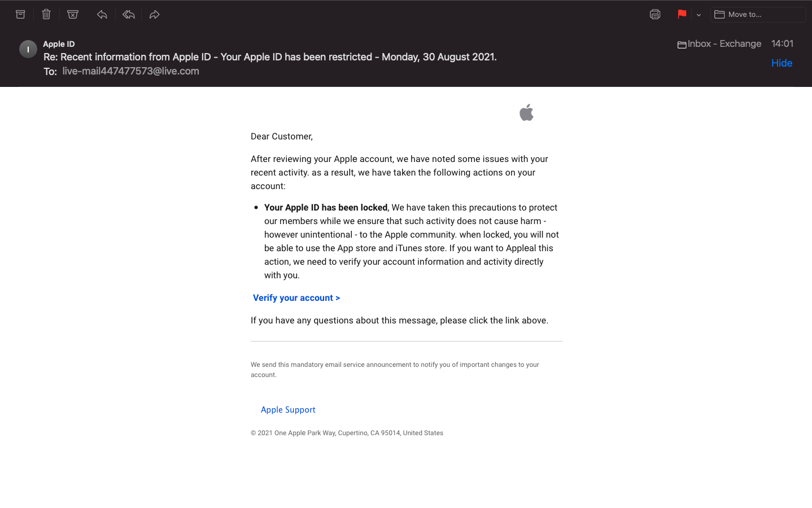Reply All to this message
Image resolution: width=812 pixels, height=508 pixels.
coord(129,15)
